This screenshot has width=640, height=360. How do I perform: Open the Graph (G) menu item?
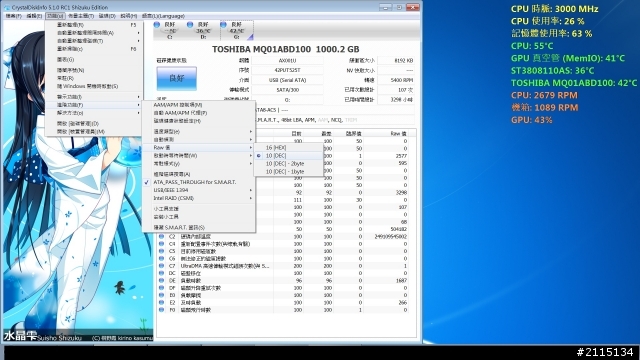pos(94,60)
